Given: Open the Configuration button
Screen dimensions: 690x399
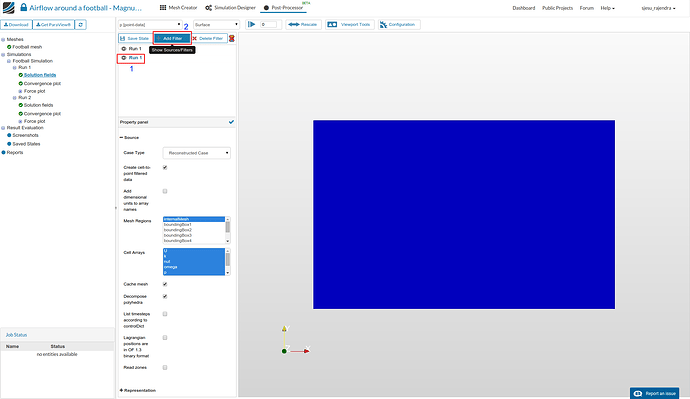Looking at the screenshot, I should [399, 25].
